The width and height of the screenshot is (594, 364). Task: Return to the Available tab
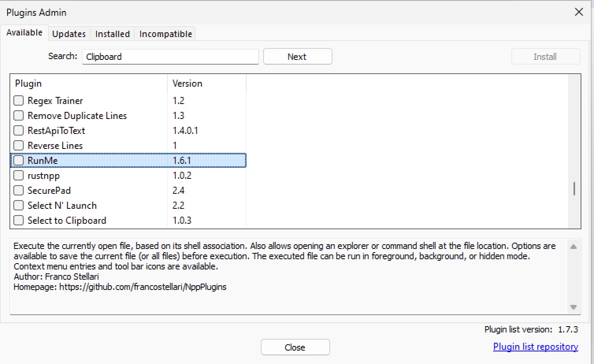pyautogui.click(x=24, y=33)
